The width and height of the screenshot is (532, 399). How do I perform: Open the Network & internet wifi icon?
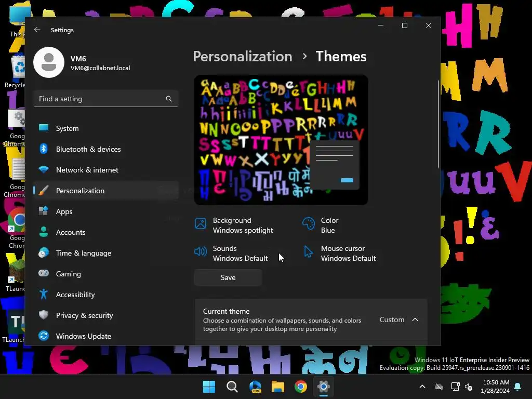coord(44,169)
